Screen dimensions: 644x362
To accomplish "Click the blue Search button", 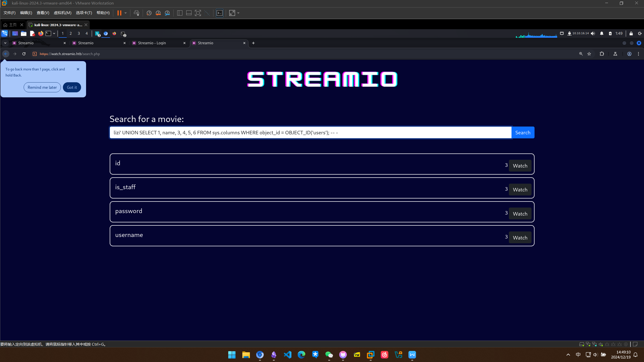I will point(522,133).
